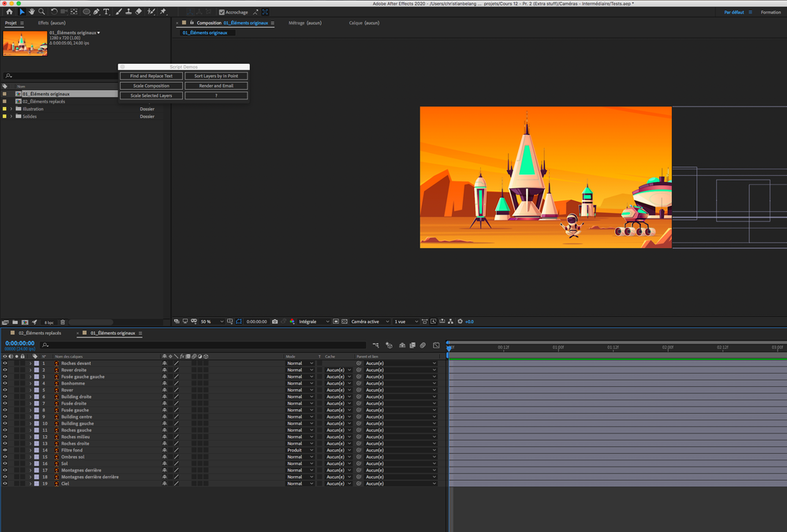Viewport: 787px width, 532px height.
Task: Select the Brush tool
Action: pyautogui.click(x=117, y=12)
